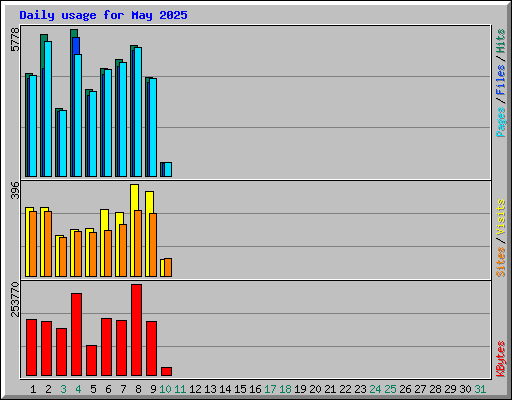Click day 25 on the x-axis

click(390, 389)
